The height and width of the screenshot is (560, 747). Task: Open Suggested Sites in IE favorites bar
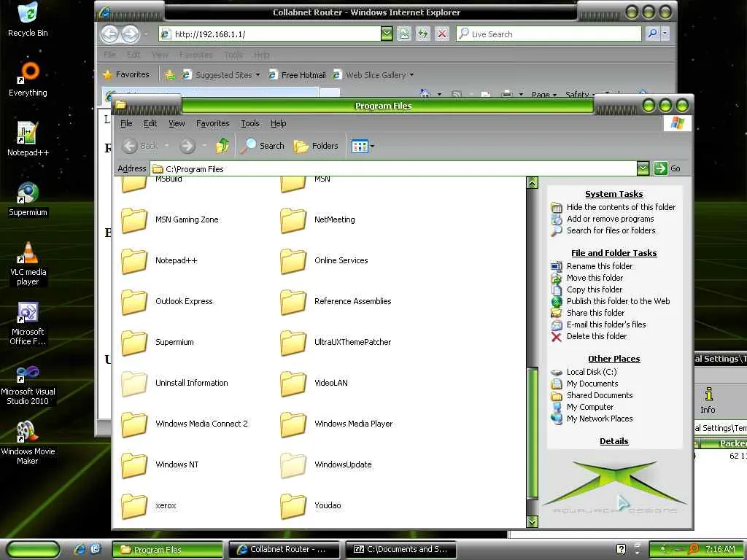(x=221, y=75)
